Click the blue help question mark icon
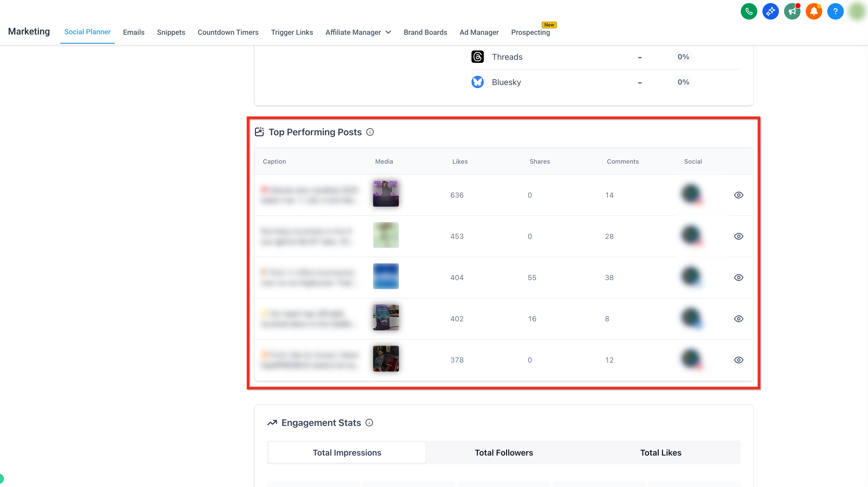This screenshot has height=487, width=868. (x=835, y=12)
